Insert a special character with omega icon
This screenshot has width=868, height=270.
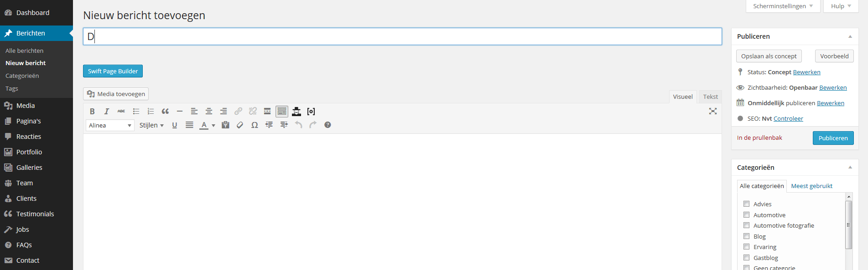coord(255,125)
